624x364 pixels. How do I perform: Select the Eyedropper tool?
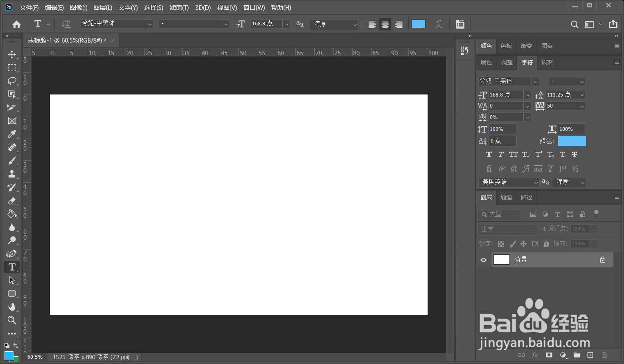coord(12,134)
